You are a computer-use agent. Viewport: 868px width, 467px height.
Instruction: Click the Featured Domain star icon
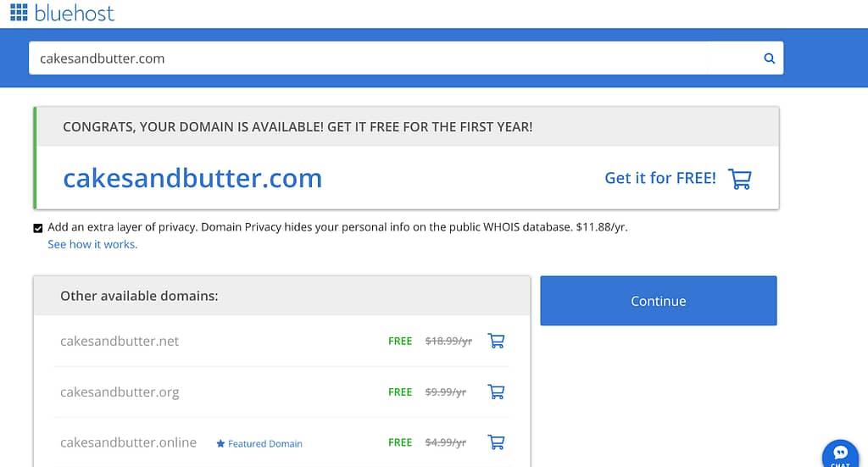220,444
